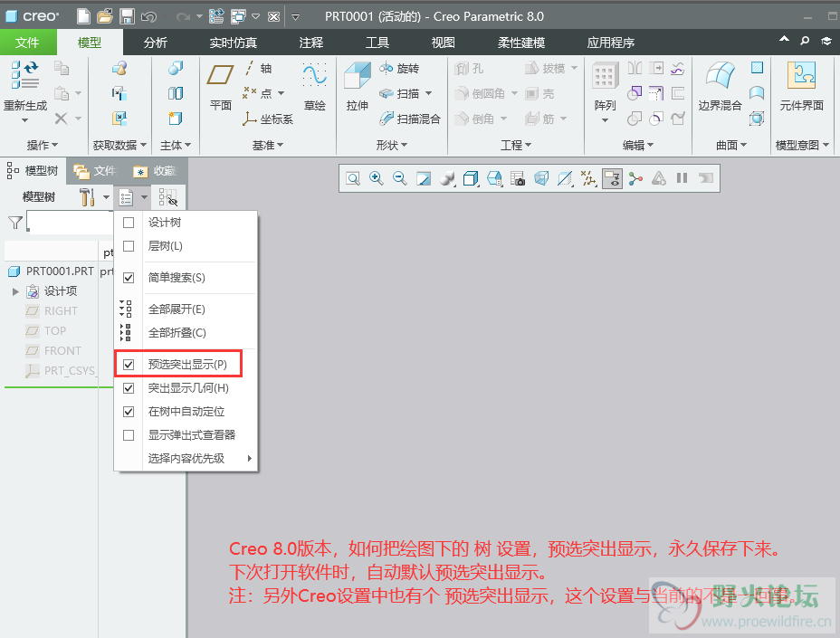Expand the 形状 group dropdown
Image resolution: width=840 pixels, height=638 pixels.
pyautogui.click(x=392, y=145)
